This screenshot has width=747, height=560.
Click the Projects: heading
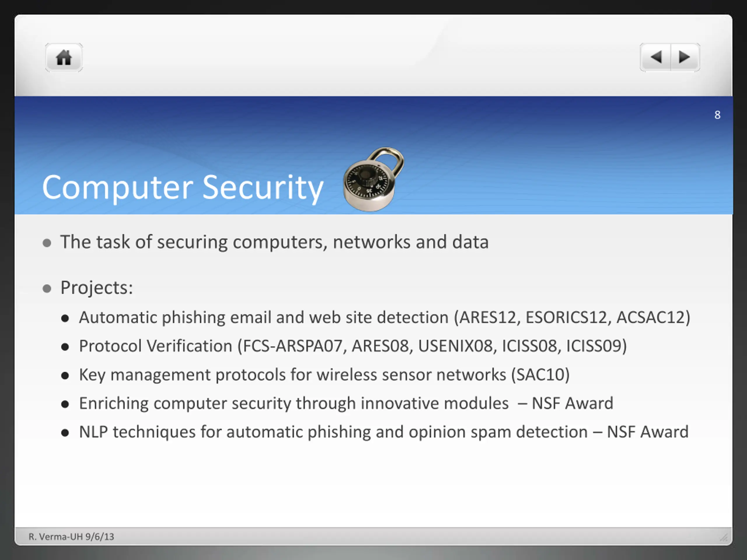click(x=97, y=288)
